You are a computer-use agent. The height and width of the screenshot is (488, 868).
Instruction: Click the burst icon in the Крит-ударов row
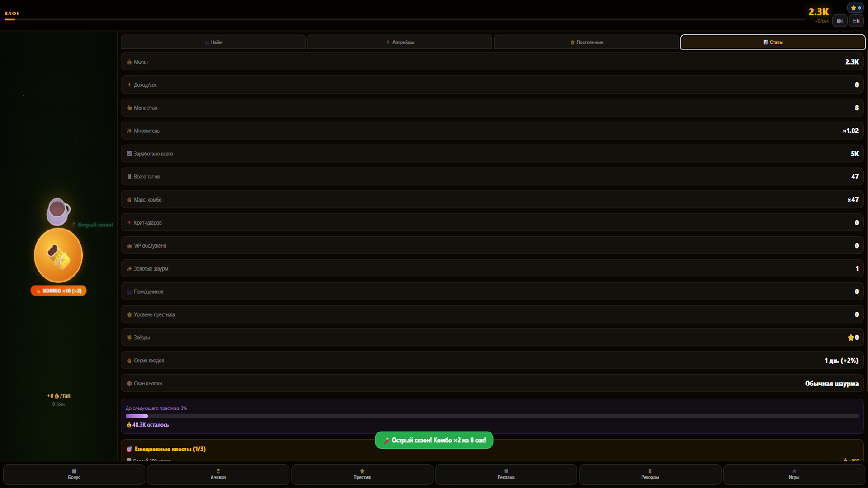pos(129,223)
